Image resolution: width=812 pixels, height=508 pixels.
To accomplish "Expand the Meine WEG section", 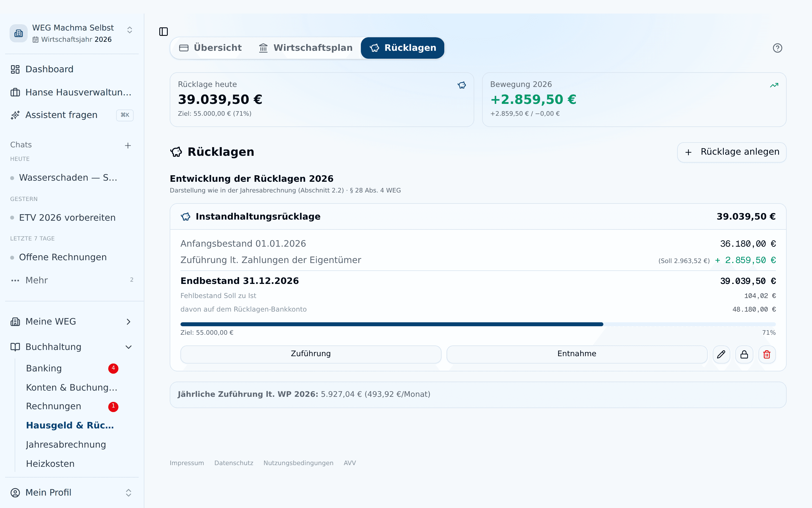I will [72, 321].
